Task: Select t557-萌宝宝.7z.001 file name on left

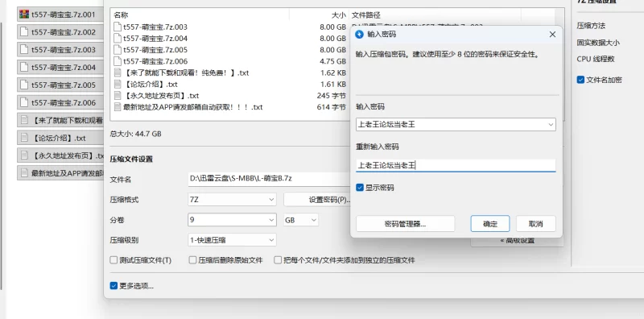Action: pyautogui.click(x=64, y=14)
